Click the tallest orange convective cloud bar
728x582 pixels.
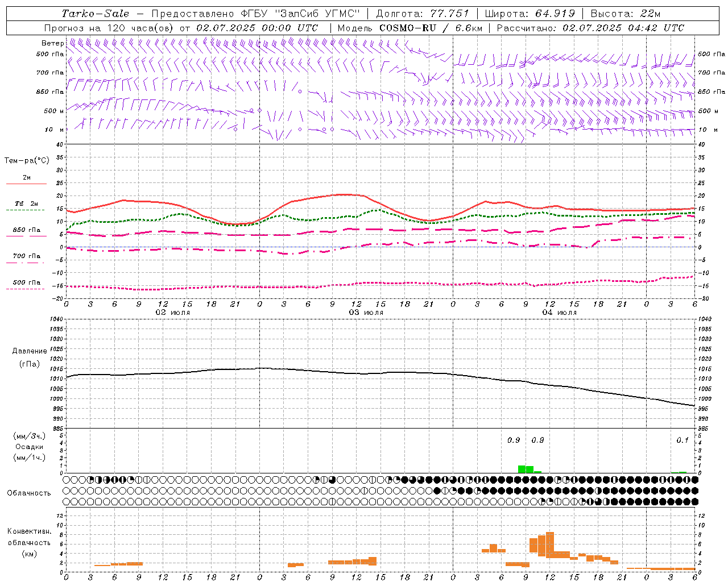pyautogui.click(x=549, y=544)
